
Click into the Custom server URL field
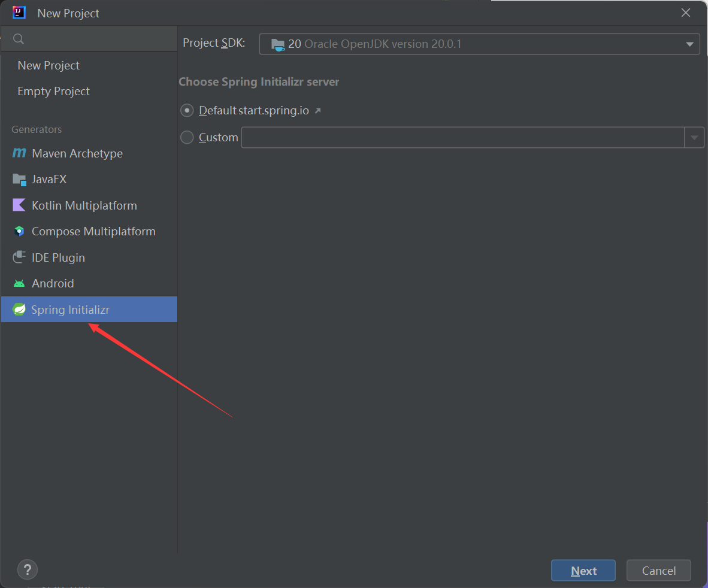coord(463,138)
